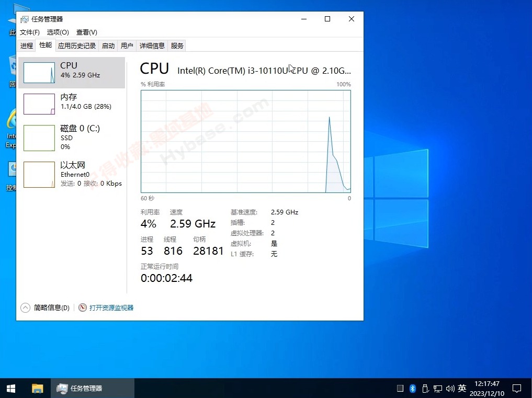Click the square tray icon left of Bluetooth

[x=400, y=389]
